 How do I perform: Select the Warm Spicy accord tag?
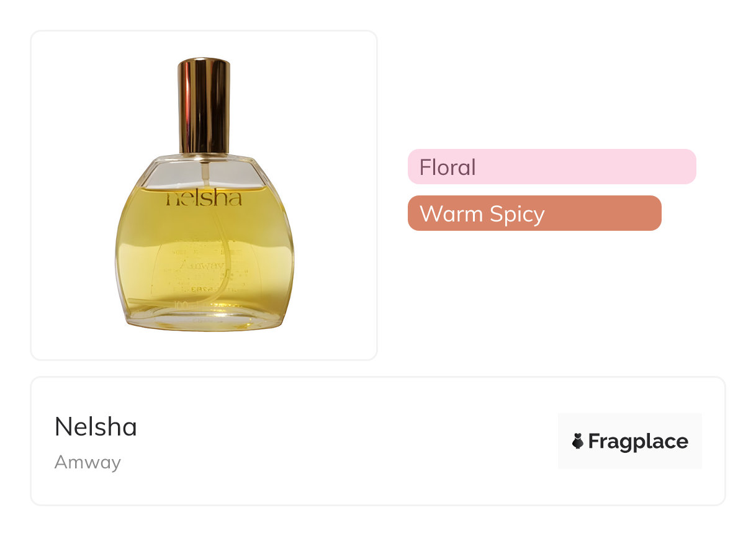[x=534, y=213]
